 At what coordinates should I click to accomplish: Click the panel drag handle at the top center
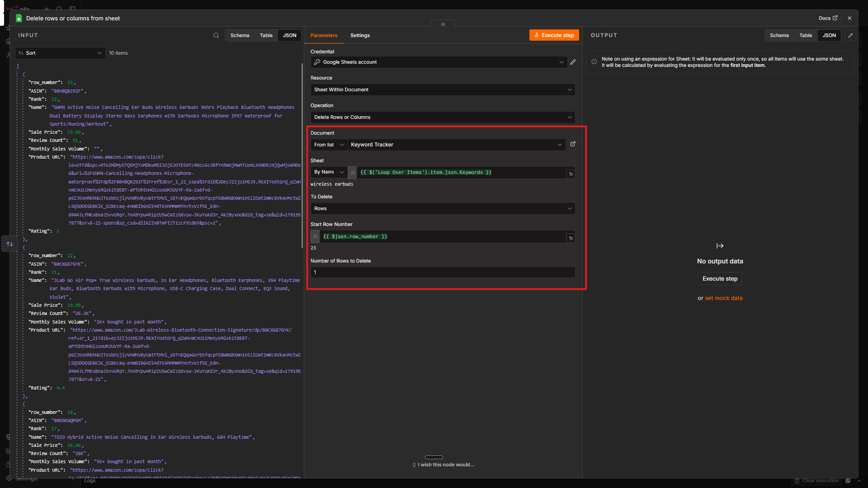click(443, 24)
